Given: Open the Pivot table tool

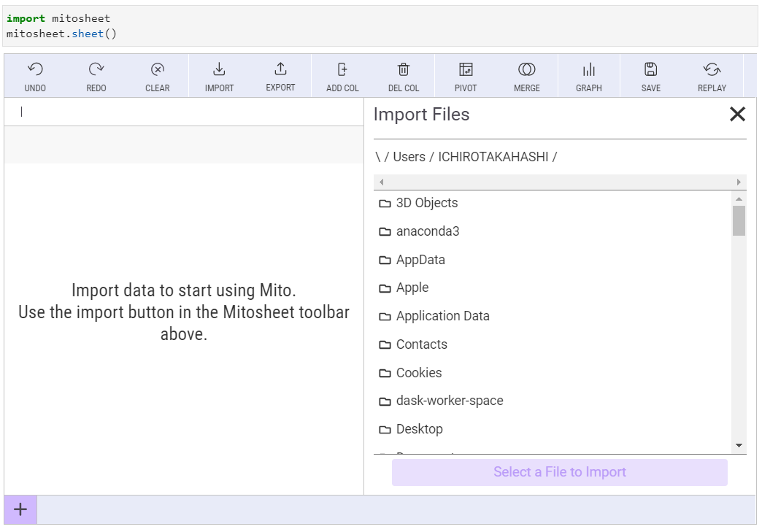Looking at the screenshot, I should point(466,69).
